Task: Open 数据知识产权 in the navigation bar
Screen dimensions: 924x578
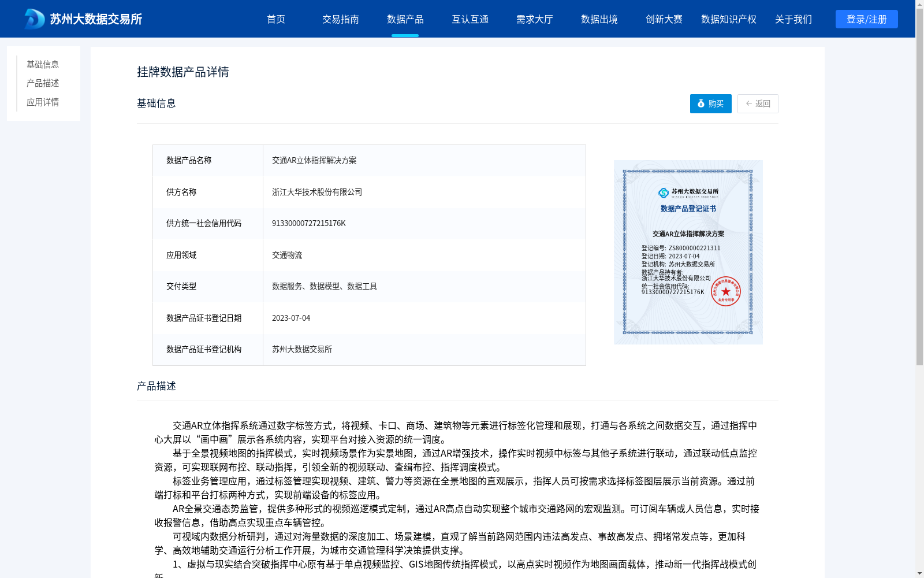Action: pyautogui.click(x=729, y=19)
